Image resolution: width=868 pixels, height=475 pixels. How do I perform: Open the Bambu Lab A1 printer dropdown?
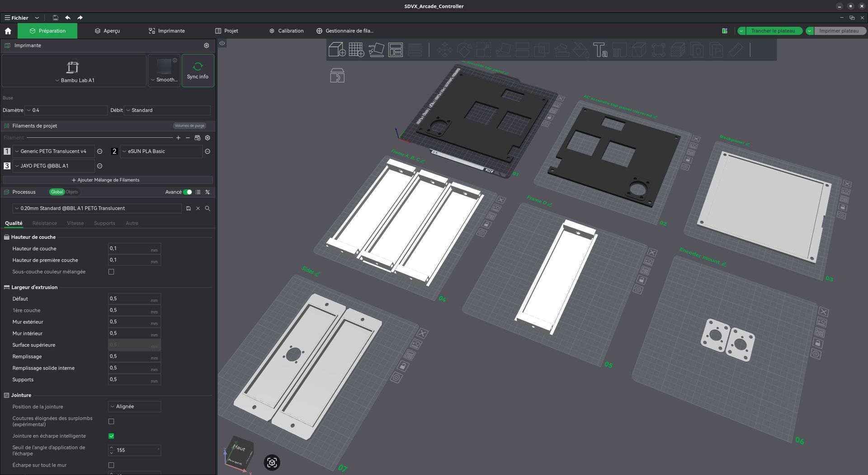(x=74, y=71)
